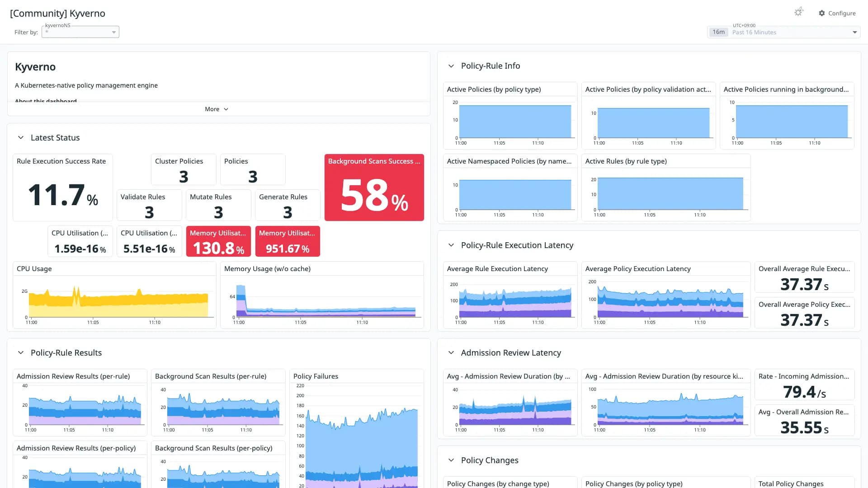Open Admission Review Duration by resource kind graph
The width and height of the screenshot is (868, 488).
[x=666, y=403]
